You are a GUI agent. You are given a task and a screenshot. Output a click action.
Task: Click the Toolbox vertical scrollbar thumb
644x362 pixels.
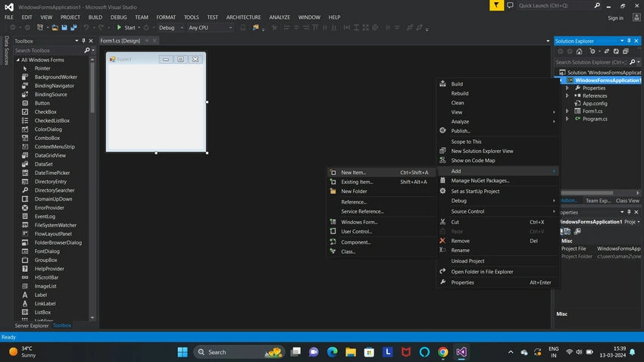[92, 87]
